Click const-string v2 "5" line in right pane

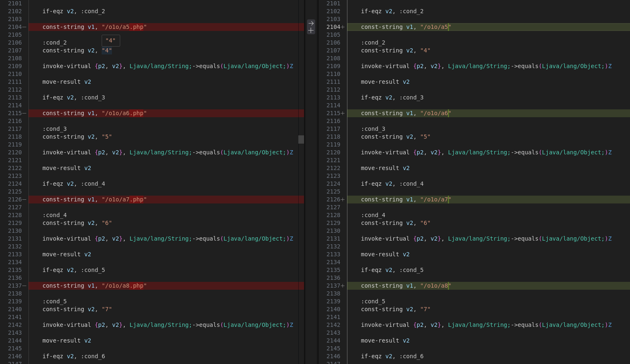click(x=396, y=137)
